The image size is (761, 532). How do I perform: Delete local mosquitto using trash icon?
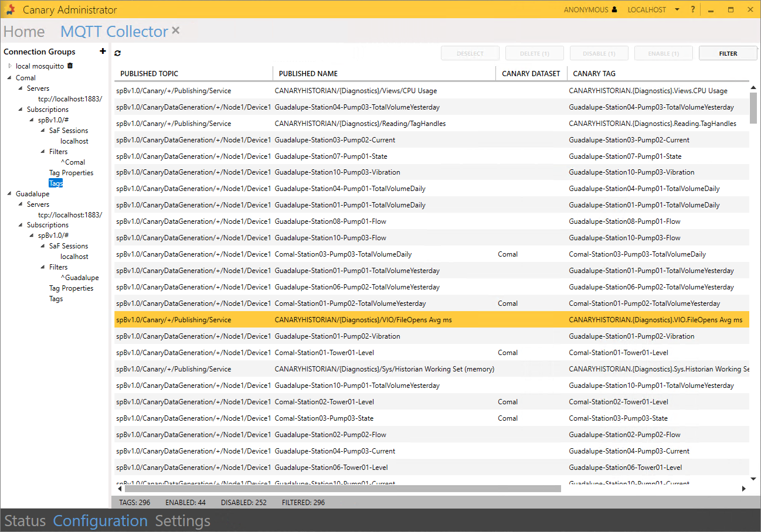tap(70, 66)
